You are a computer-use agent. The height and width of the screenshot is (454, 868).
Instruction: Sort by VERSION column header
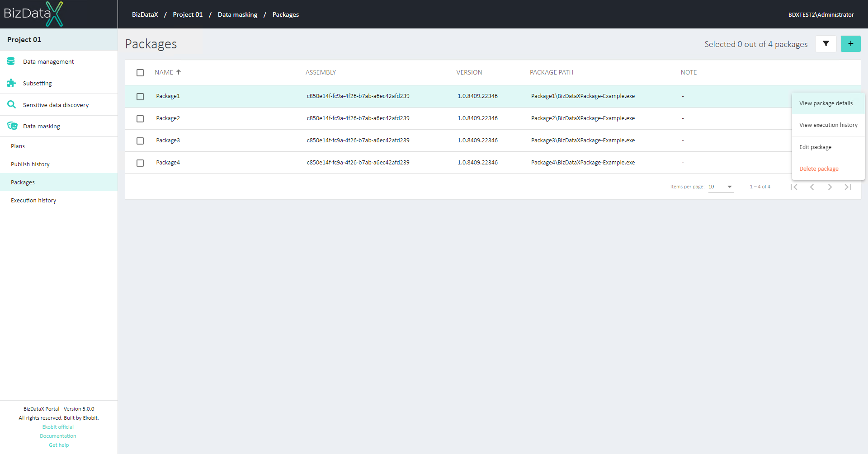pyautogui.click(x=469, y=72)
